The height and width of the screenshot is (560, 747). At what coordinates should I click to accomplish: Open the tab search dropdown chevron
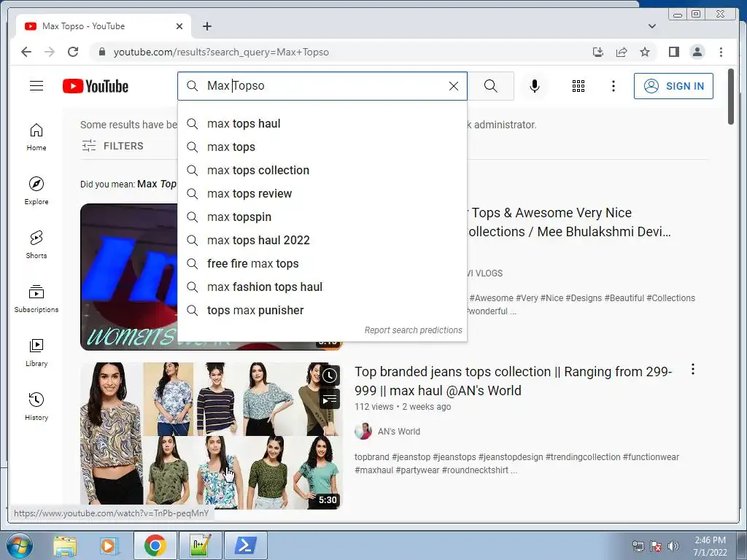pyautogui.click(x=652, y=26)
